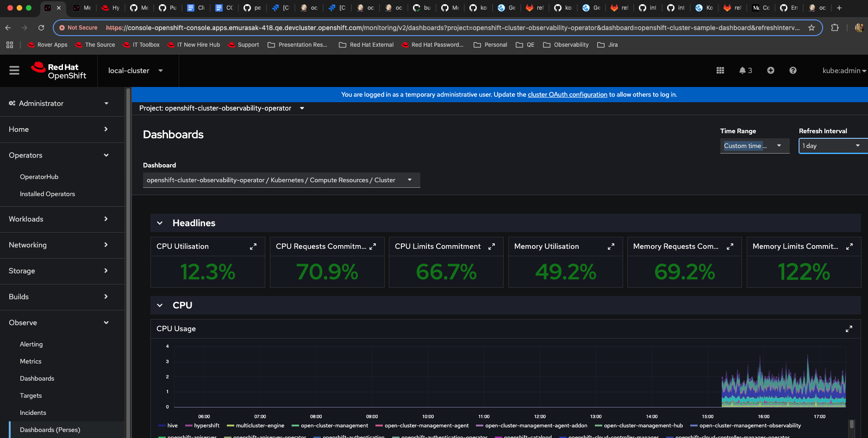Click the browser back arrow
The height and width of the screenshot is (438, 868).
click(8, 28)
